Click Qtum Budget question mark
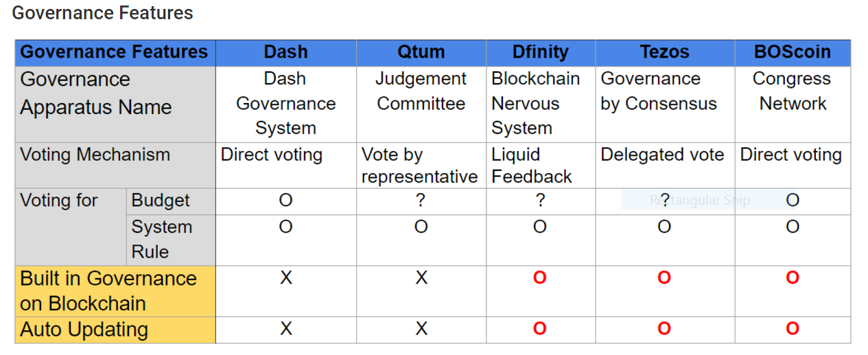868x355 pixels. coord(421,201)
